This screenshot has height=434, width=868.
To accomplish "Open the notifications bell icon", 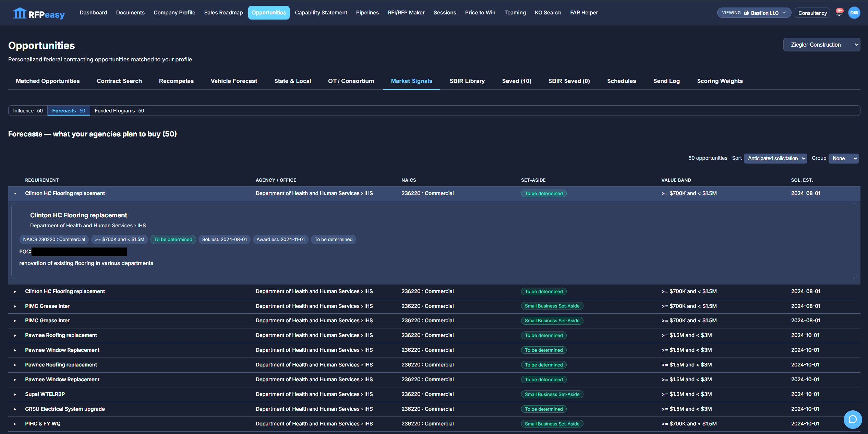I will pyautogui.click(x=839, y=13).
